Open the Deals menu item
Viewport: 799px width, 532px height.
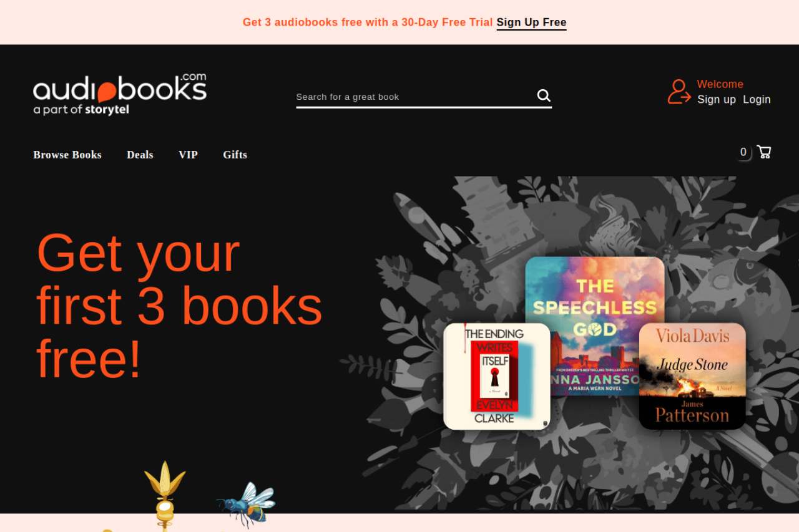pyautogui.click(x=140, y=155)
